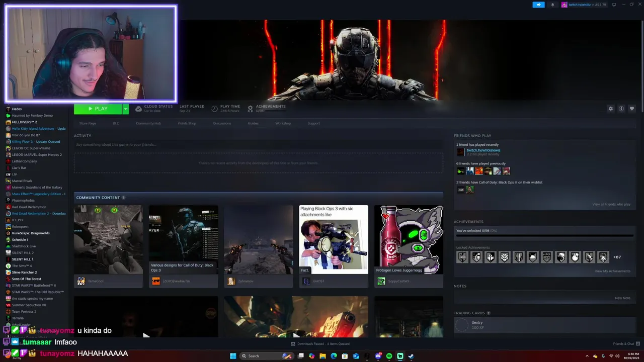Open game settings gear icon
The image size is (644, 362).
pos(611,109)
